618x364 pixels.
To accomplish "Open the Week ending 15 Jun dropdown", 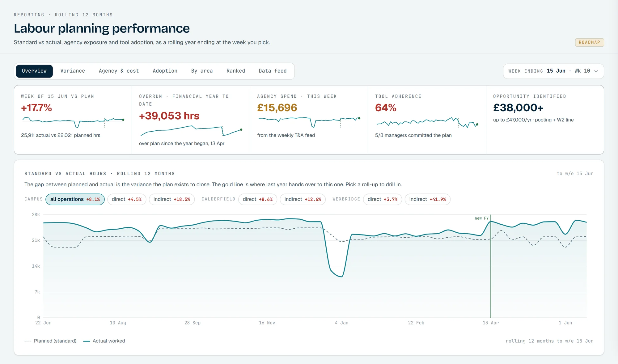I will (x=553, y=71).
